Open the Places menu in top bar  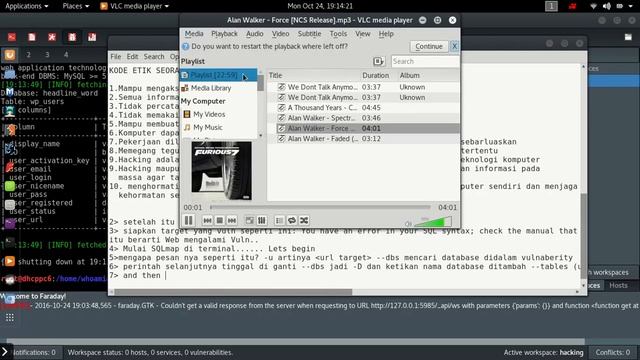tap(76, 6)
